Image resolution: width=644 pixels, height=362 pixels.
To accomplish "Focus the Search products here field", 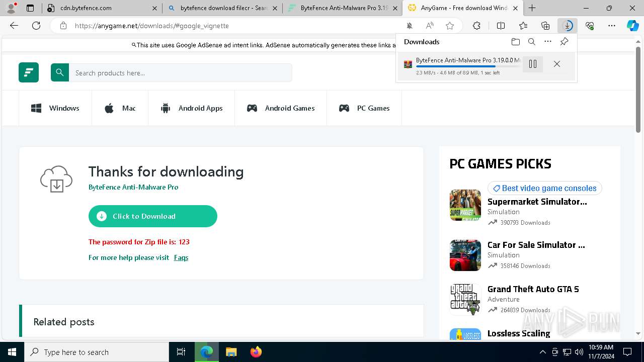I will coord(181,73).
